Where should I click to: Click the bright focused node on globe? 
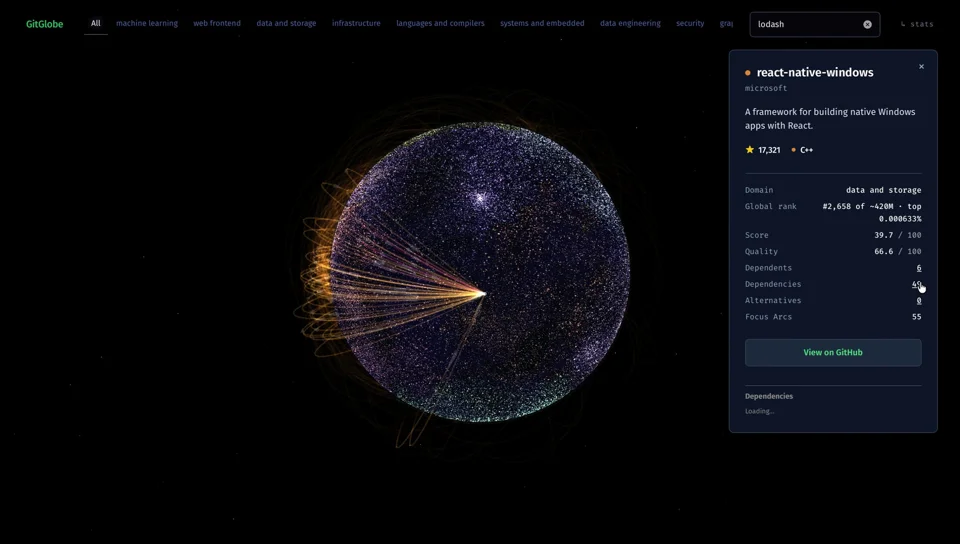pyautogui.click(x=482, y=294)
